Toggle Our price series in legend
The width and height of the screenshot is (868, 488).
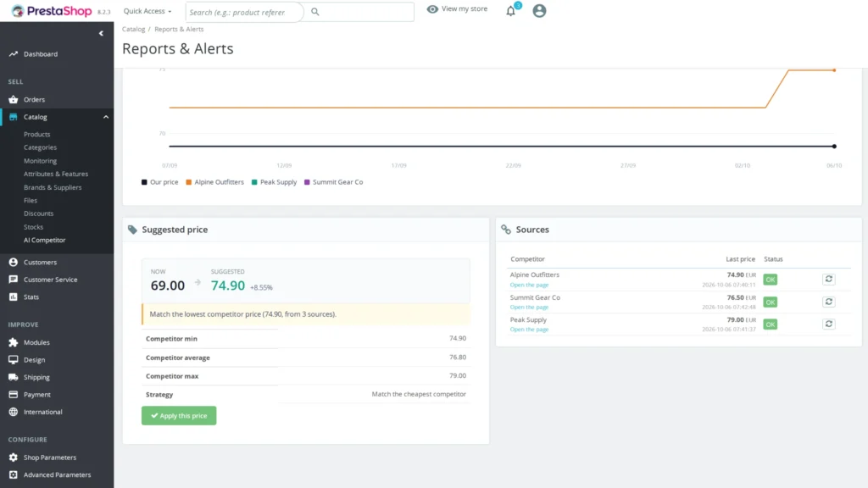[160, 182]
